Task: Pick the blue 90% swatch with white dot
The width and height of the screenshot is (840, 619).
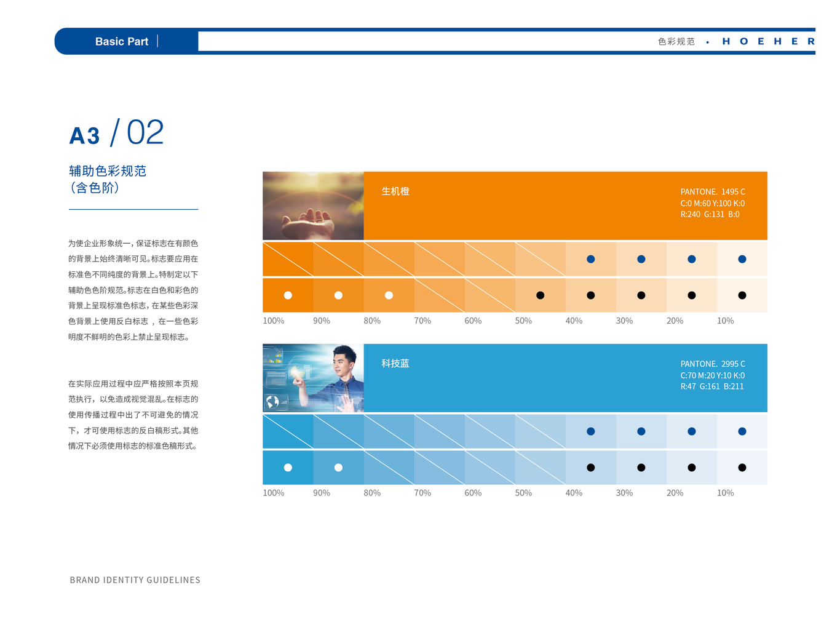Action: [x=338, y=468]
